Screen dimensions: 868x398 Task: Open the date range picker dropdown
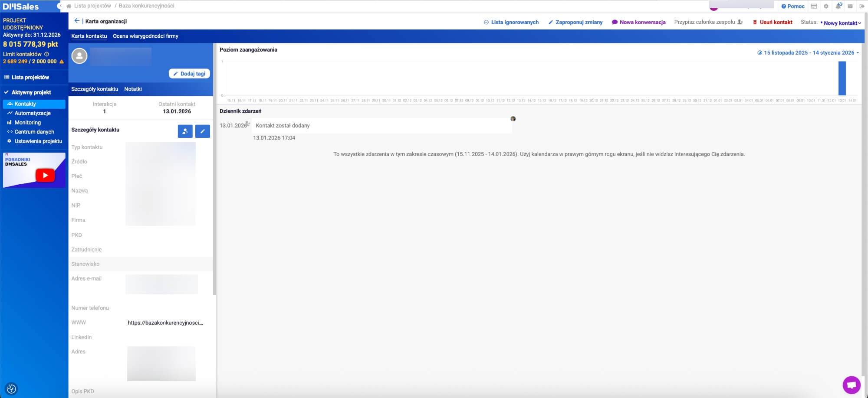(x=808, y=53)
